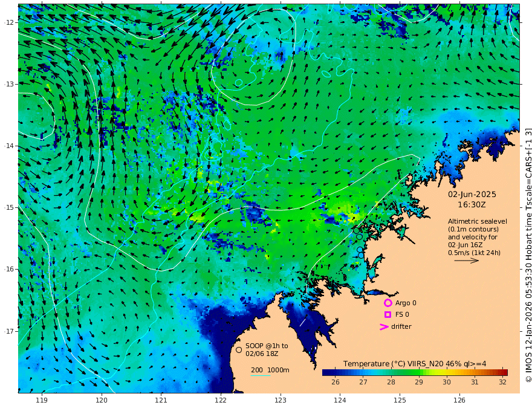The height and width of the screenshot is (411, 532).
Task: Click the green 28.5° region of colorbar
Action: click(x=405, y=373)
